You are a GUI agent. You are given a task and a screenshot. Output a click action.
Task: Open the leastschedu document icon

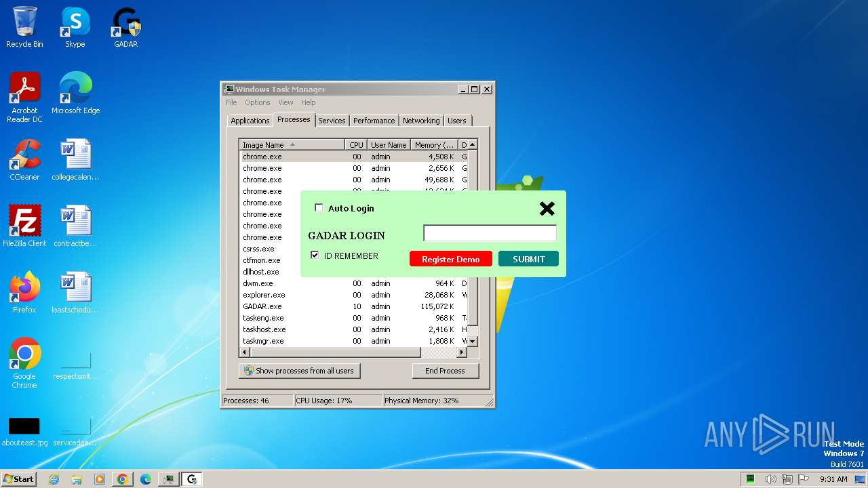coord(75,292)
